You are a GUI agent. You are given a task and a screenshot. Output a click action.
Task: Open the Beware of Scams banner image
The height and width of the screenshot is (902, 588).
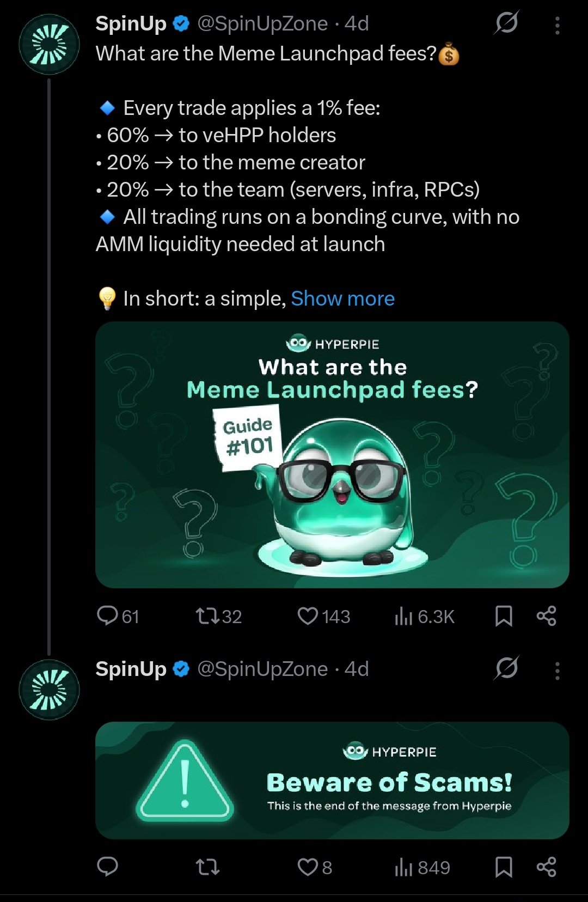(332, 780)
